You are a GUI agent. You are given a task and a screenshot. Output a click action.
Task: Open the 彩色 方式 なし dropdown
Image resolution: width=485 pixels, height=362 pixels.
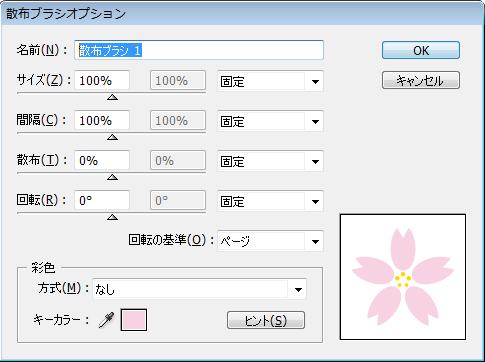(x=199, y=289)
